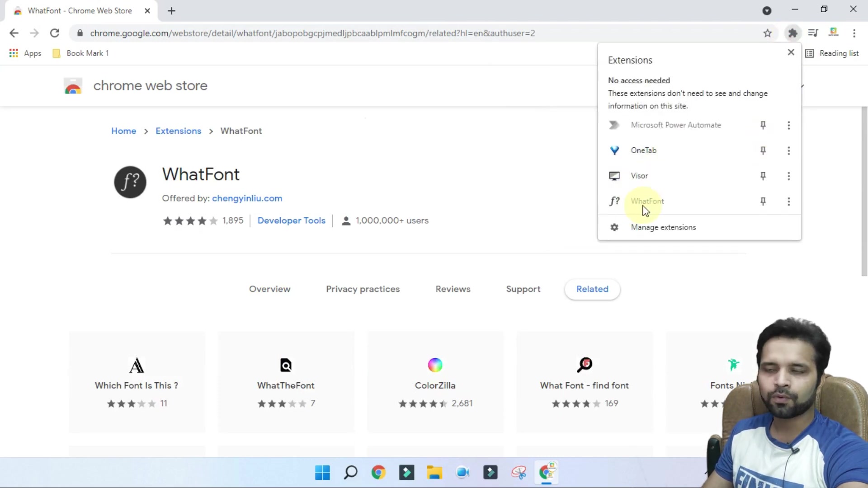
Task: Switch to the Overview tab
Action: tap(269, 289)
